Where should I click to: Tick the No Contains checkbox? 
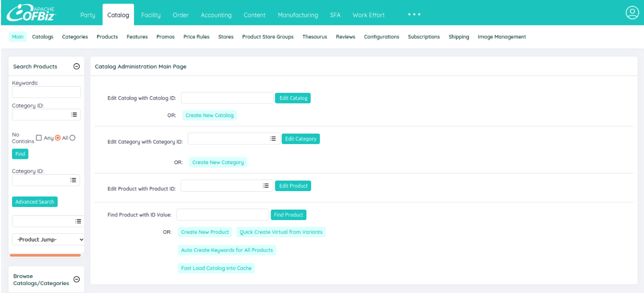coord(39,138)
